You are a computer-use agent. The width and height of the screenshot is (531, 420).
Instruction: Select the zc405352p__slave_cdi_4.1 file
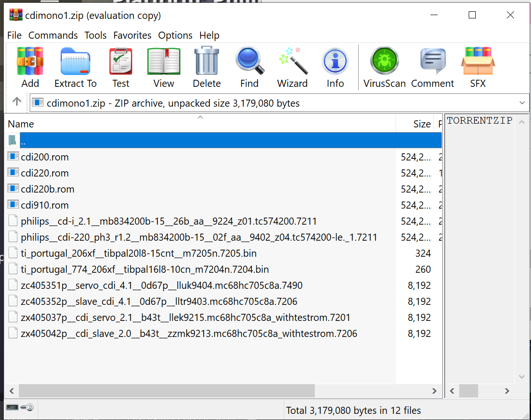[159, 302]
